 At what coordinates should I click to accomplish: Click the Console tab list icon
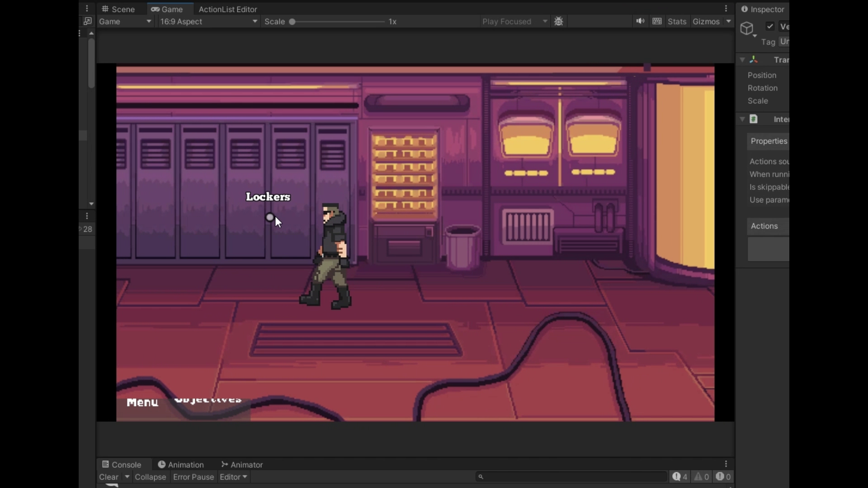pyautogui.click(x=105, y=464)
